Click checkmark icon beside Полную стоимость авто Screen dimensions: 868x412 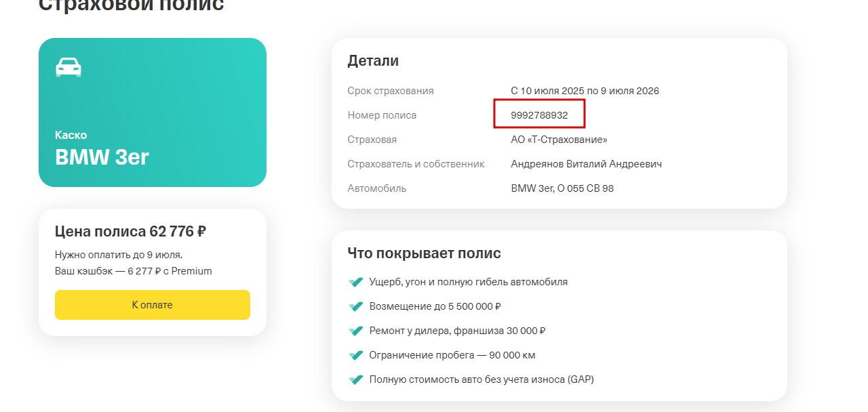pyautogui.click(x=356, y=379)
